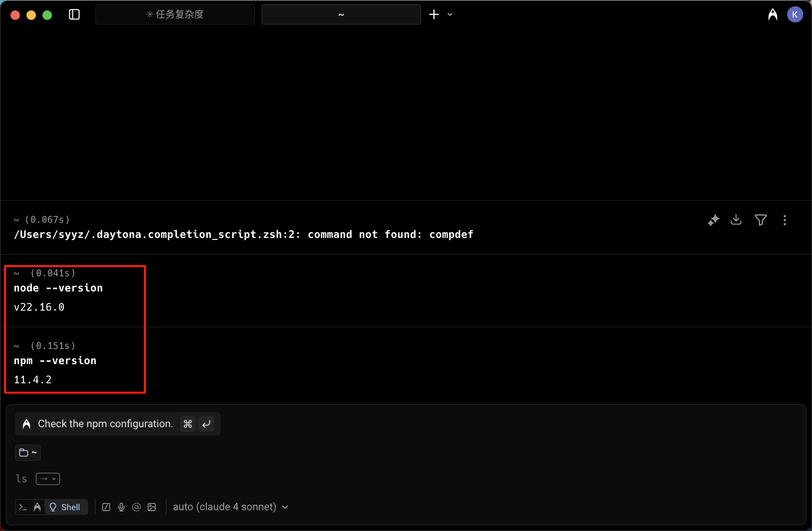Screen dimensions: 812x531
Task: Expand the new tab chevron menu
Action: (x=450, y=15)
